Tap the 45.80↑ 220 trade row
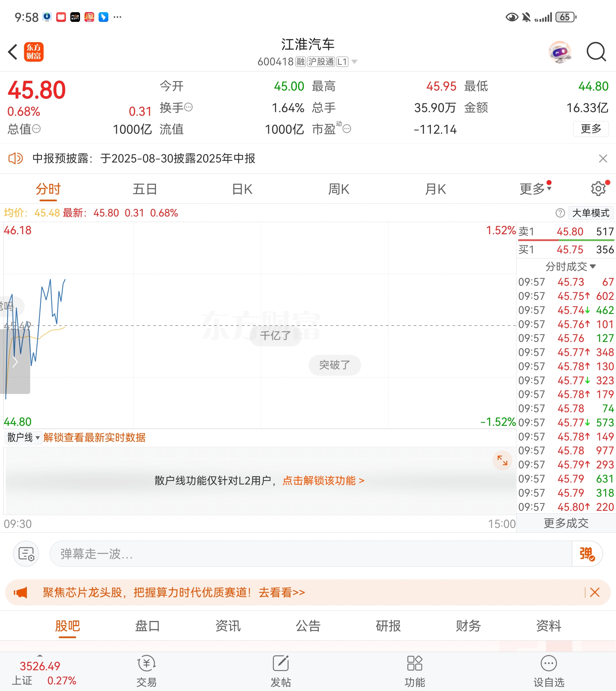616x691 pixels. pyautogui.click(x=566, y=507)
